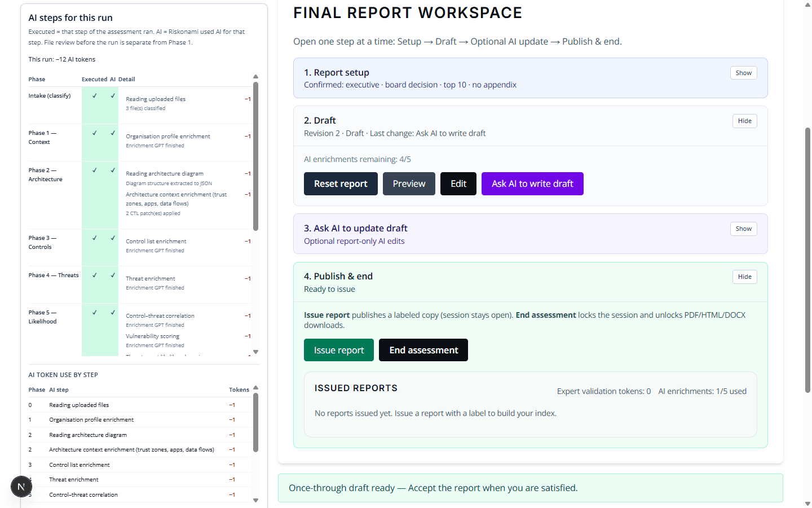Click the Edit draft button
Viewport: 812px width, 508px height.
[x=458, y=184]
